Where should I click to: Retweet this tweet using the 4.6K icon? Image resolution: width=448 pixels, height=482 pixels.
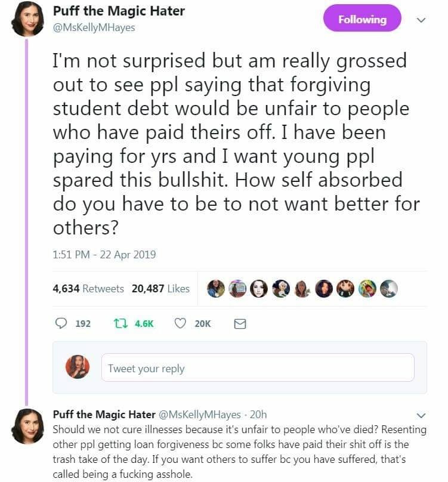(120, 323)
